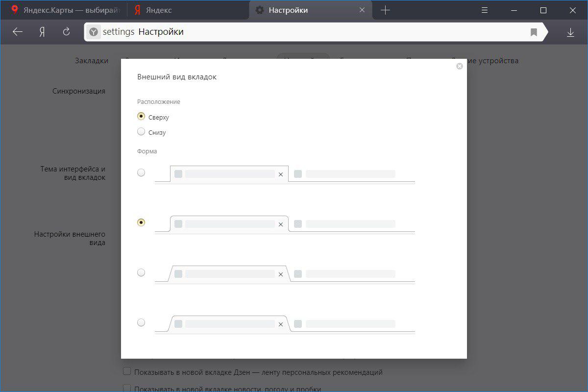
Task: Click the Тема интерфейса и вид вкладок label
Action: click(73, 173)
